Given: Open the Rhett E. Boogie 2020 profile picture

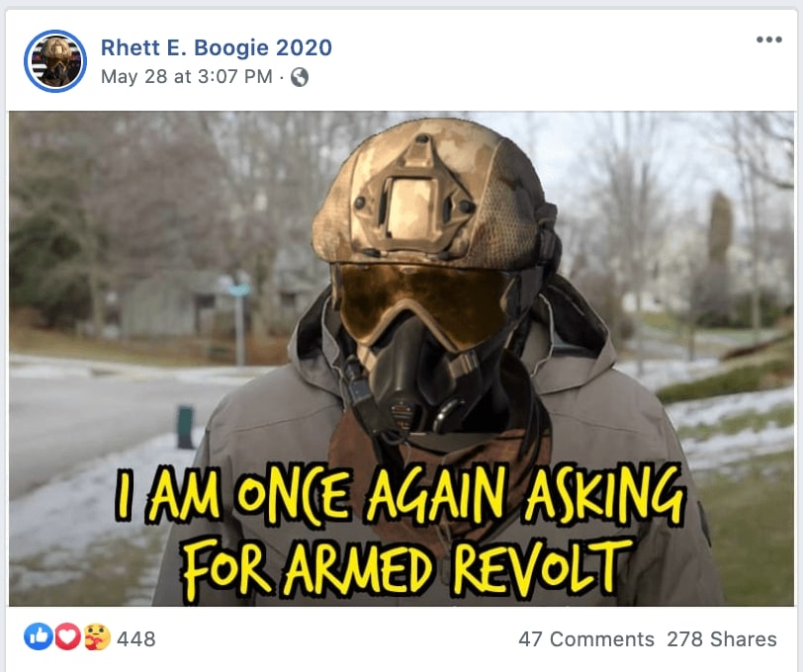Looking at the screenshot, I should pyautogui.click(x=55, y=61).
